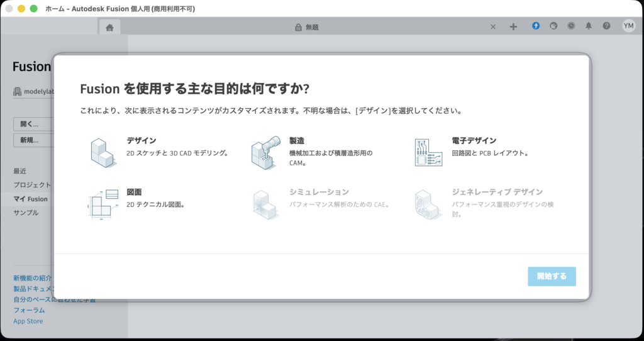The image size is (644, 341).
Task: Select the デザイン stacked cubes icon
Action: click(x=101, y=152)
